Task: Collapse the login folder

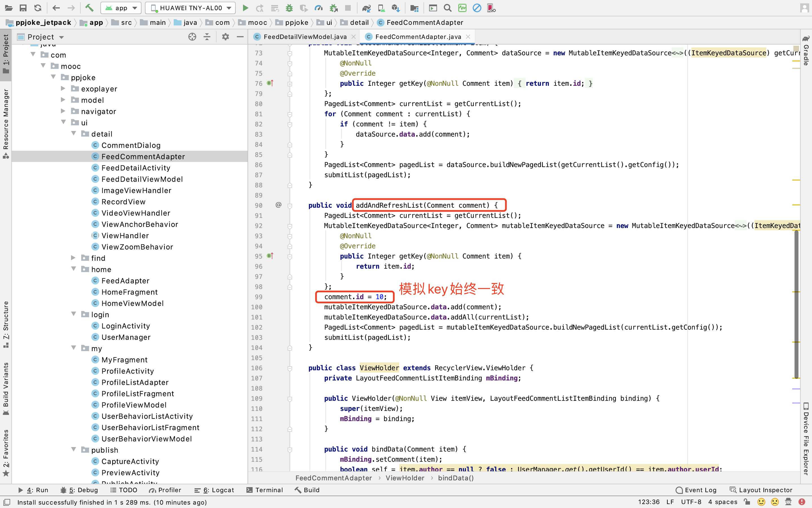Action: pos(74,314)
